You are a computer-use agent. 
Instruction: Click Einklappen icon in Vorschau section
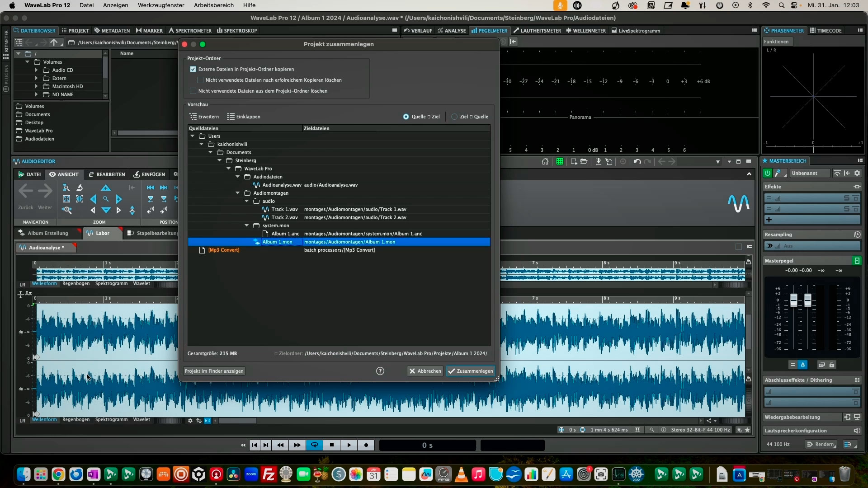point(231,117)
